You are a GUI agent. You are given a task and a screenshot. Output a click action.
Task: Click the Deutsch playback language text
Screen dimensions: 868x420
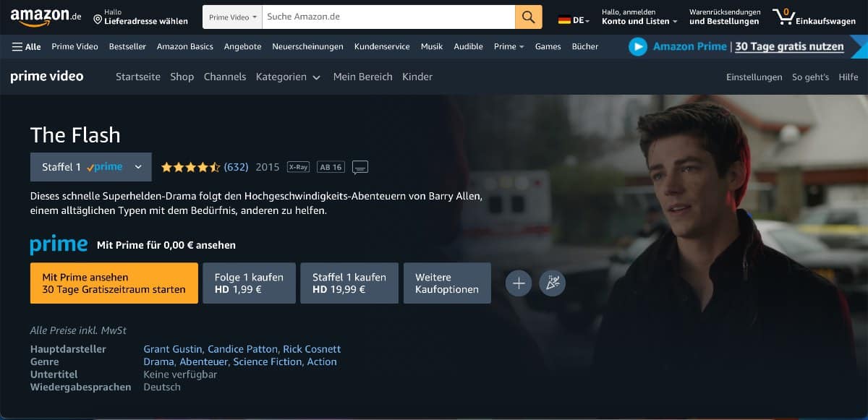(162, 387)
